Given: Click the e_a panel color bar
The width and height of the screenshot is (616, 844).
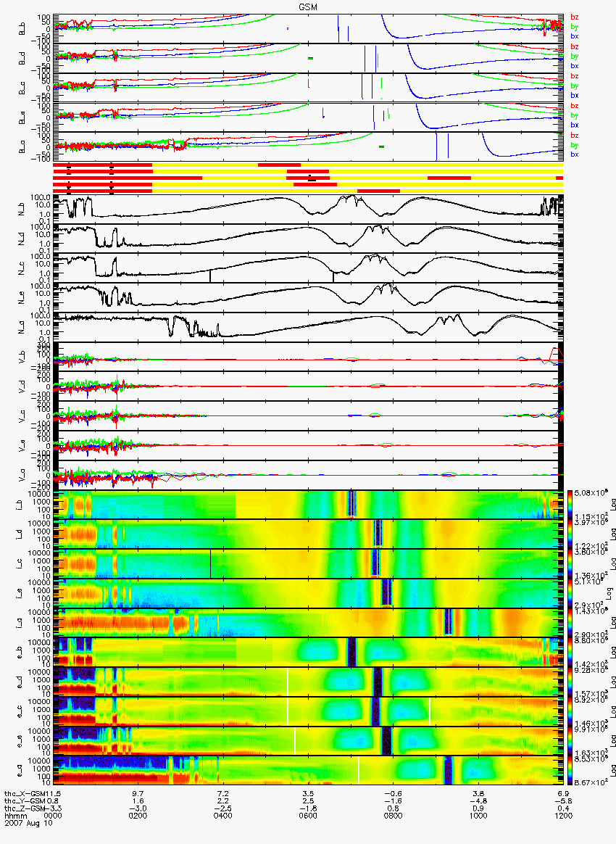Looking at the screenshot, I should point(570,771).
